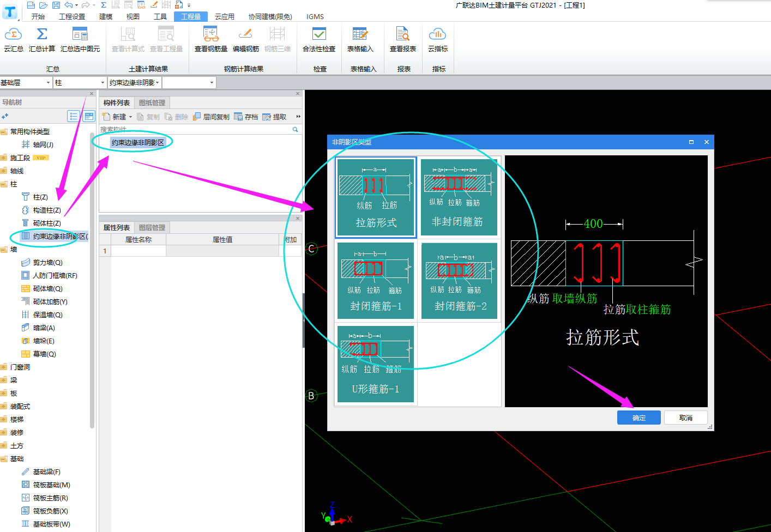Click 属性名称 column header
The width and height of the screenshot is (771, 532).
tap(138, 239)
